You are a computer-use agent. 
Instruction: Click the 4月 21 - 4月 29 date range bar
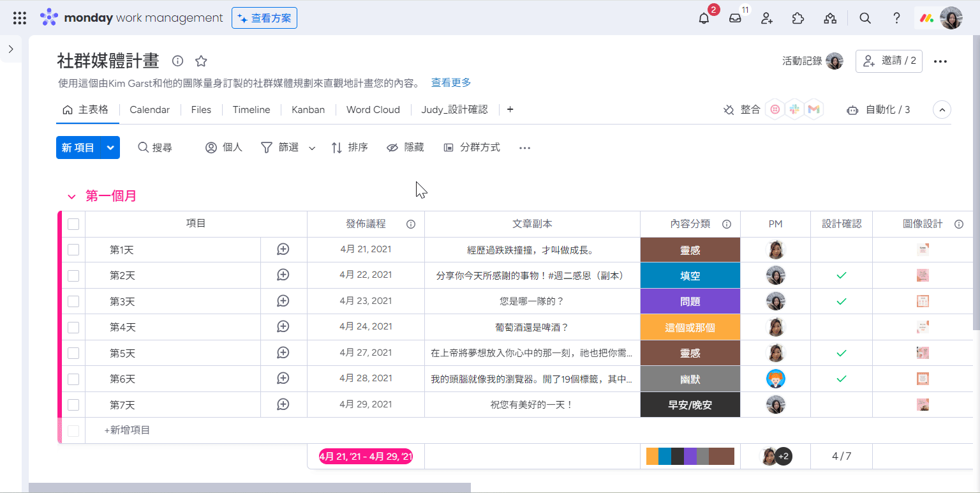coord(366,457)
